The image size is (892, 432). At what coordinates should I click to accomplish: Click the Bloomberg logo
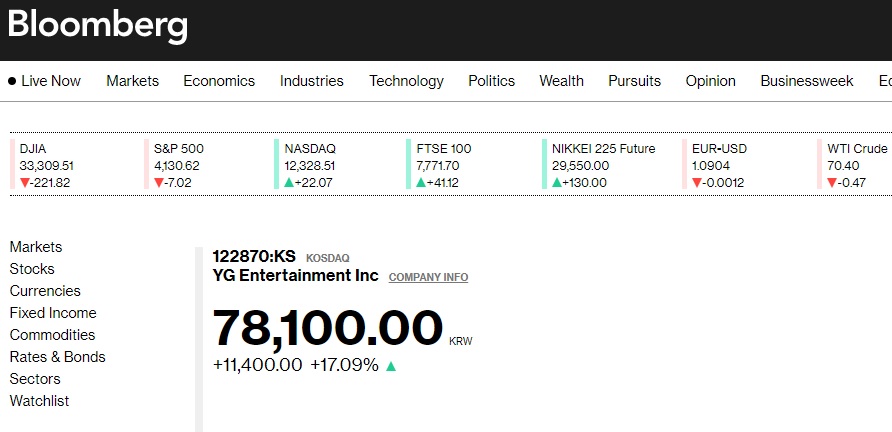click(98, 25)
